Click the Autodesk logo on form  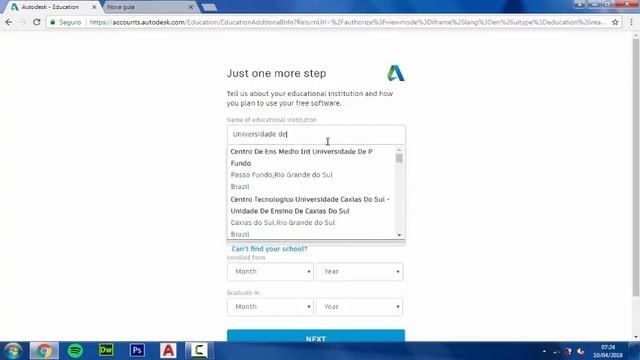396,73
